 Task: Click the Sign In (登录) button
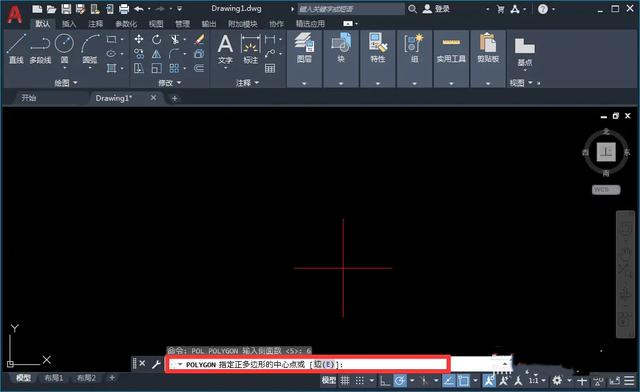[437, 9]
